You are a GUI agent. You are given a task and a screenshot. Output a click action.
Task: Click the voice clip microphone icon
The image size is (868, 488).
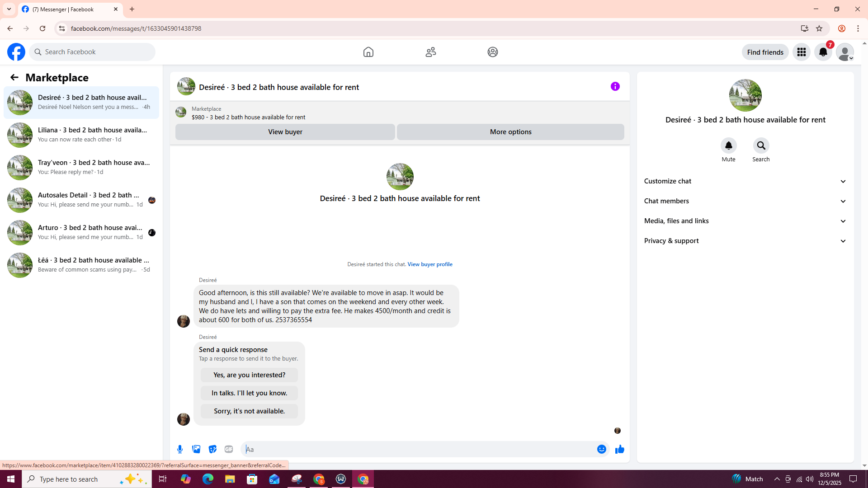(x=180, y=449)
